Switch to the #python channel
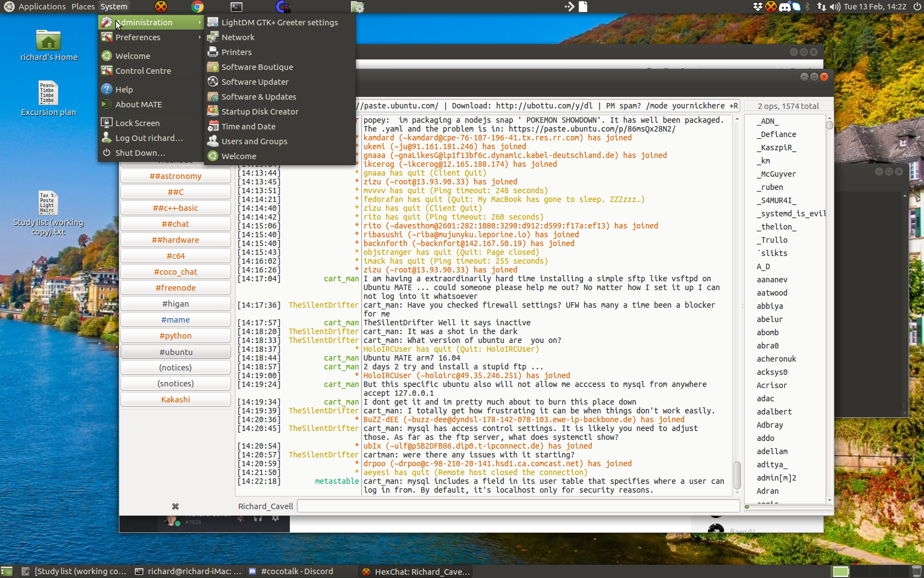Image resolution: width=924 pixels, height=578 pixels. coord(175,336)
